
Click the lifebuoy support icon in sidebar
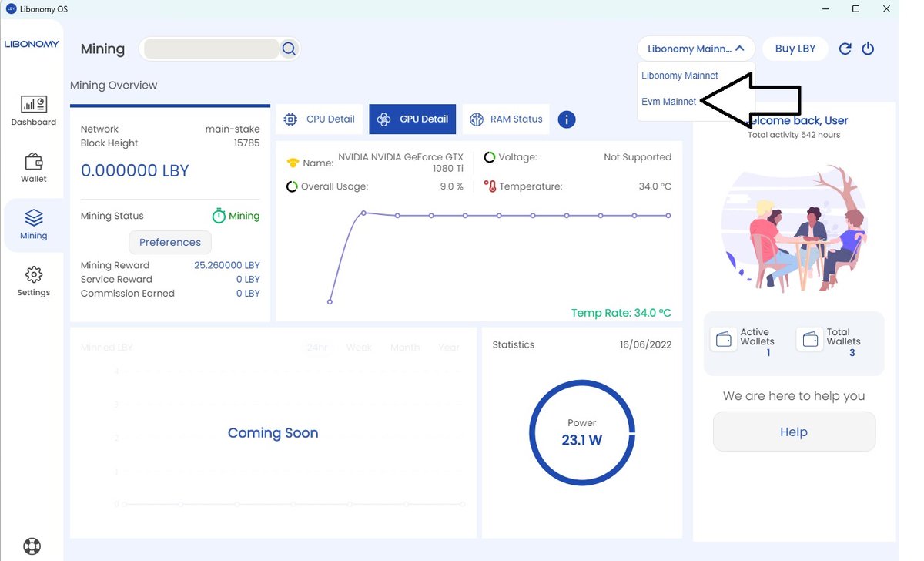(32, 546)
